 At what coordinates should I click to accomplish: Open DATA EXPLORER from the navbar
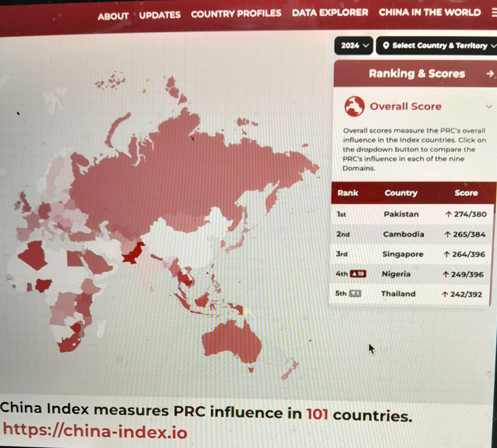click(x=330, y=13)
